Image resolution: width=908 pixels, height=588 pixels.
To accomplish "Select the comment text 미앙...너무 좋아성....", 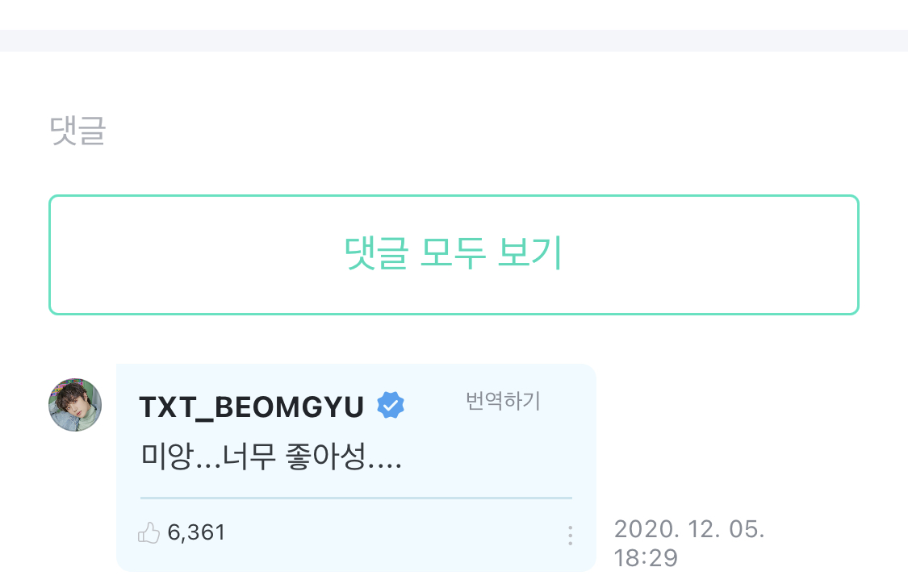I will click(271, 457).
